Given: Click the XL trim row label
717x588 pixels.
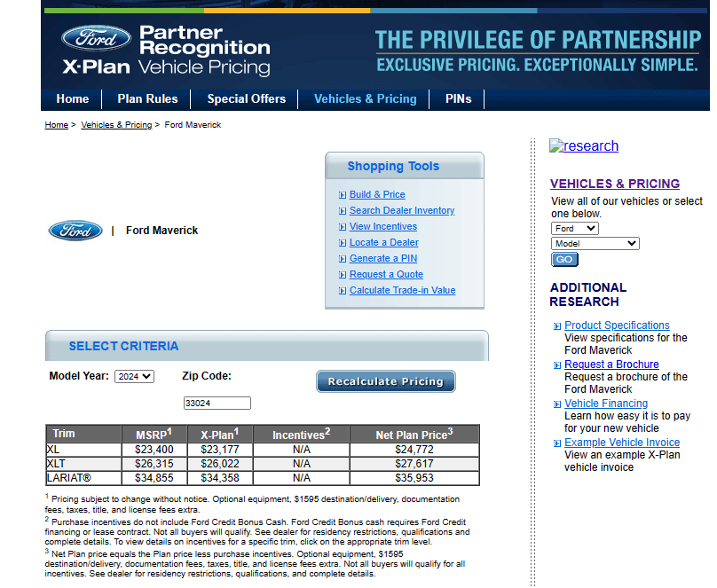Looking at the screenshot, I should 53,450.
